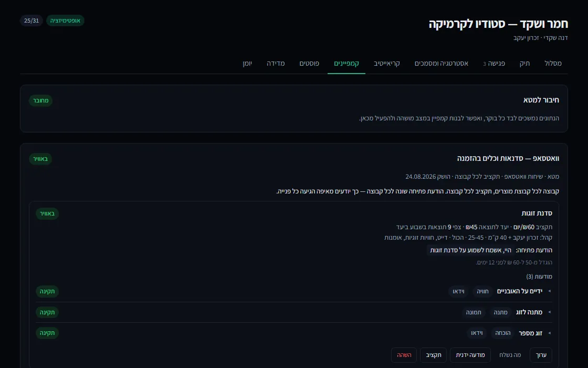Open the יומן tab

click(x=247, y=64)
